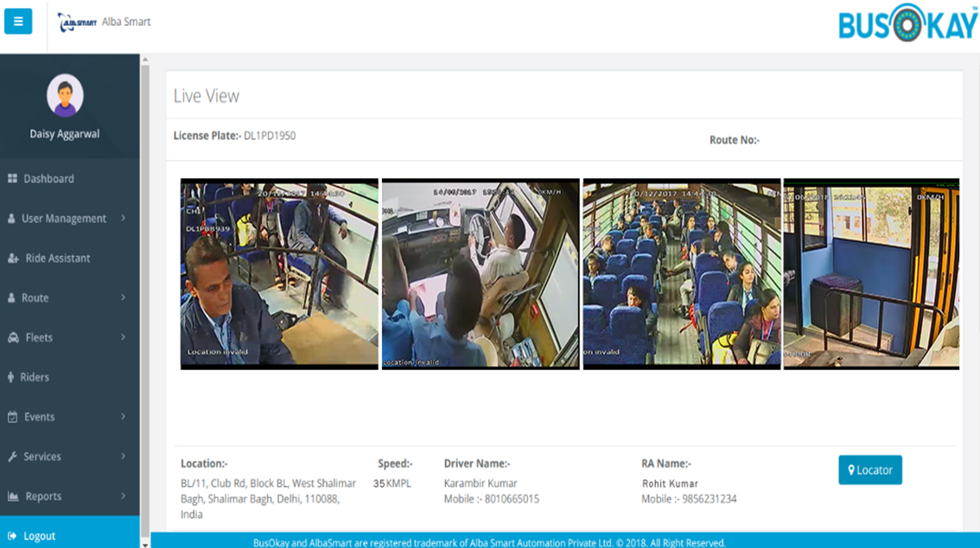Screen dimensions: 980x548
Task: Expand the Route submenu chevron
Action: coord(124,298)
